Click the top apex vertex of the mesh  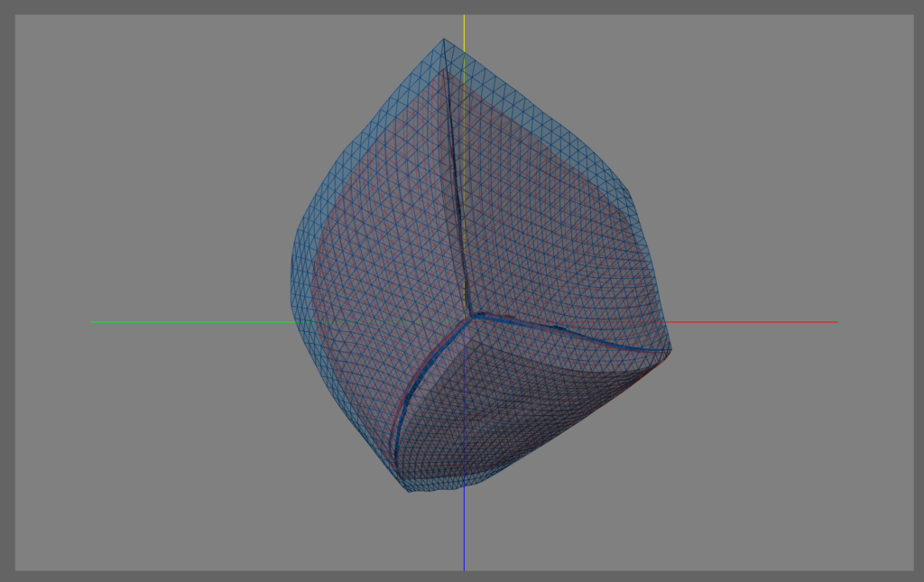[444, 39]
